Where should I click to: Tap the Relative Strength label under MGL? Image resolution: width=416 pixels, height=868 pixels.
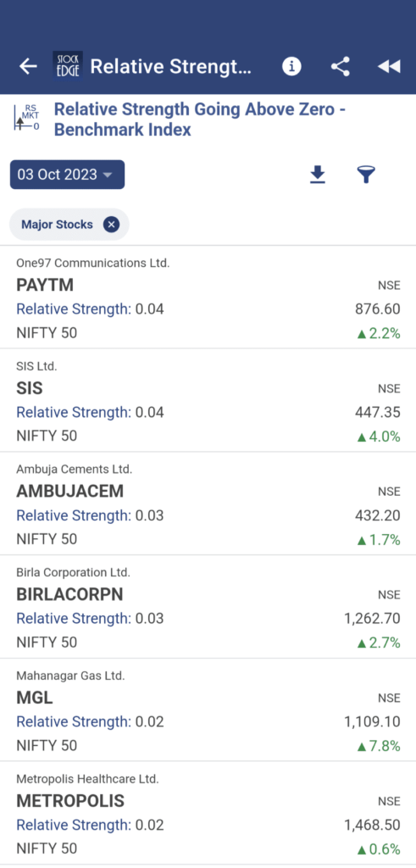coord(74,722)
